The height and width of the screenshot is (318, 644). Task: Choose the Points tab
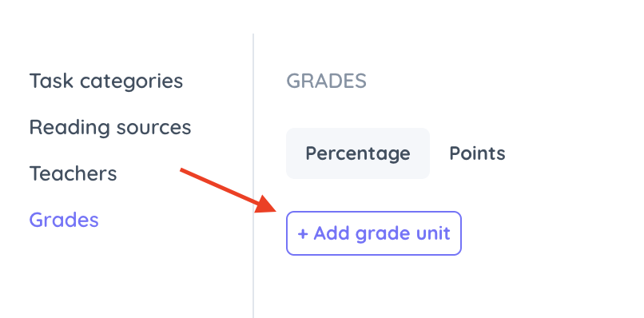pos(477,153)
